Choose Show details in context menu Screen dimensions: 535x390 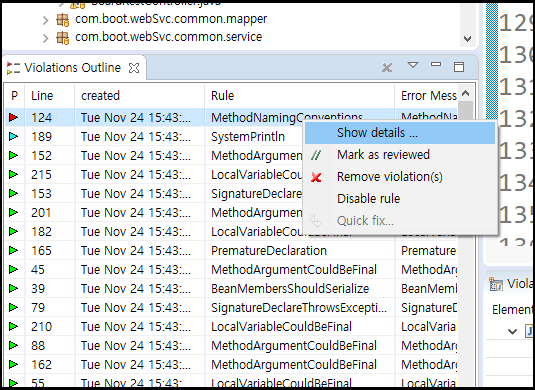point(400,133)
